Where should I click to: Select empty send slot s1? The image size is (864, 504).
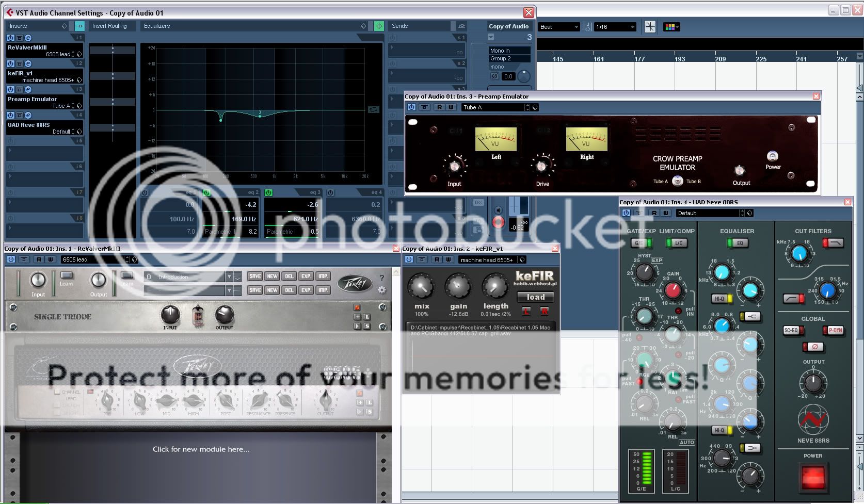427,50
